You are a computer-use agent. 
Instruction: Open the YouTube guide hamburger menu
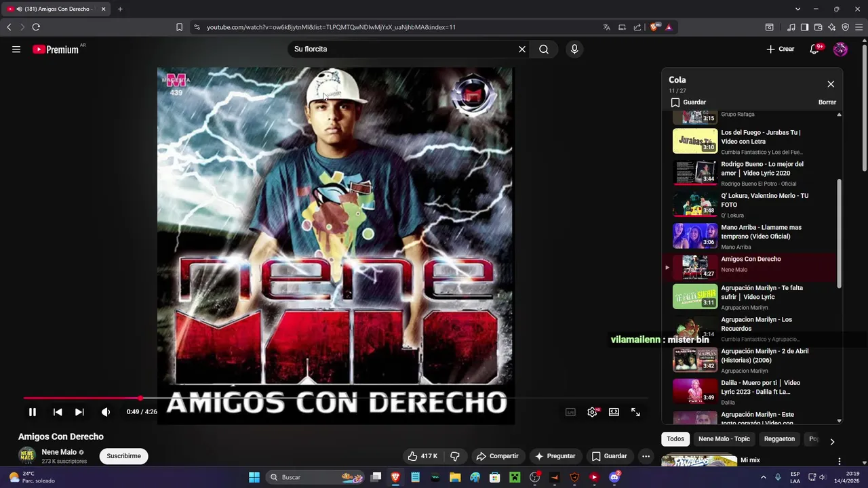[16, 49]
